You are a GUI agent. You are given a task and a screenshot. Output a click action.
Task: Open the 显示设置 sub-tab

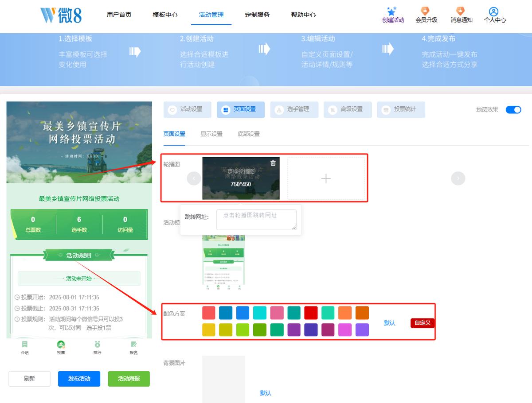tap(211, 134)
